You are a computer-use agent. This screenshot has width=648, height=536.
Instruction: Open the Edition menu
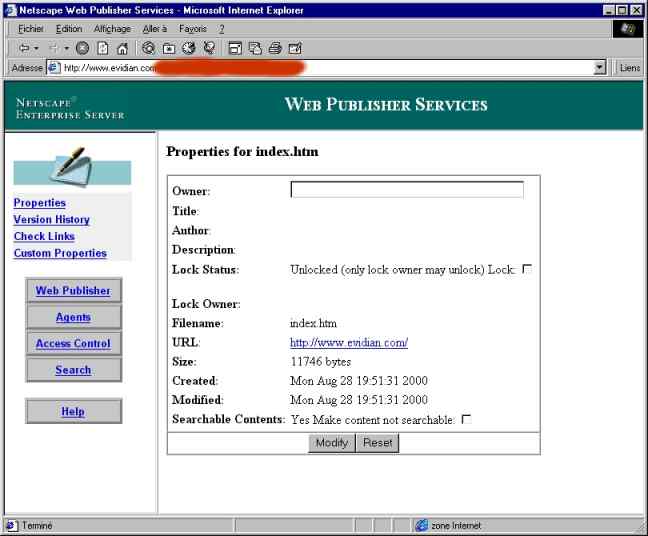(69, 29)
